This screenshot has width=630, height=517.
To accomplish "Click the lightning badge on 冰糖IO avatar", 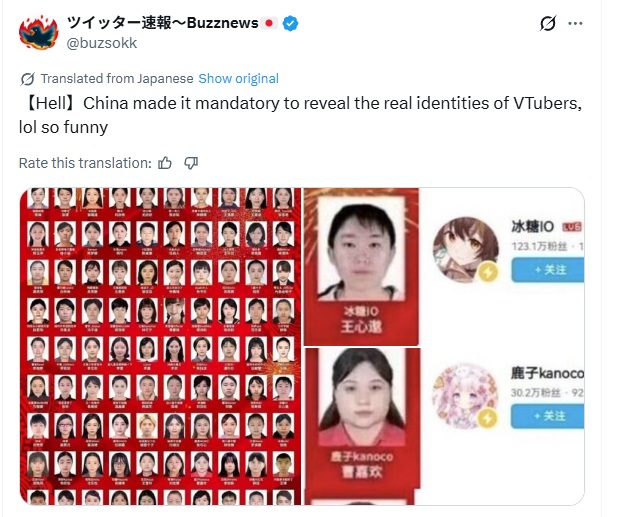I will click(x=488, y=273).
